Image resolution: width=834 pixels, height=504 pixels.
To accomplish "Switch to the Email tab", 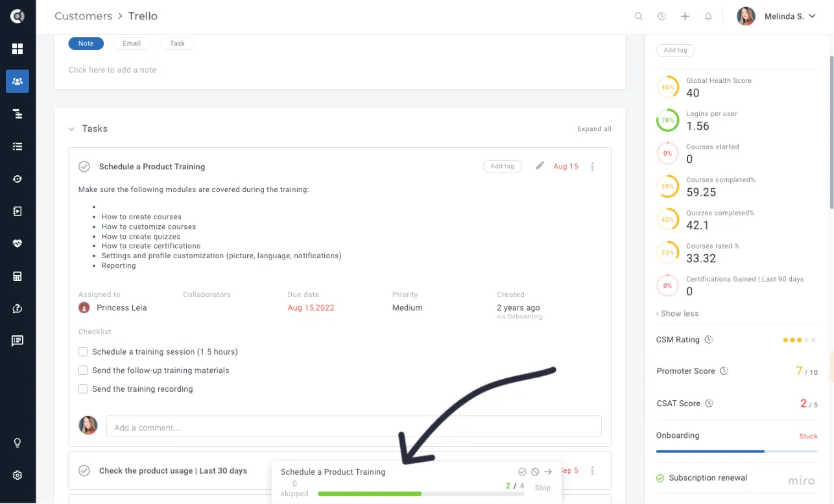I will pos(132,43).
